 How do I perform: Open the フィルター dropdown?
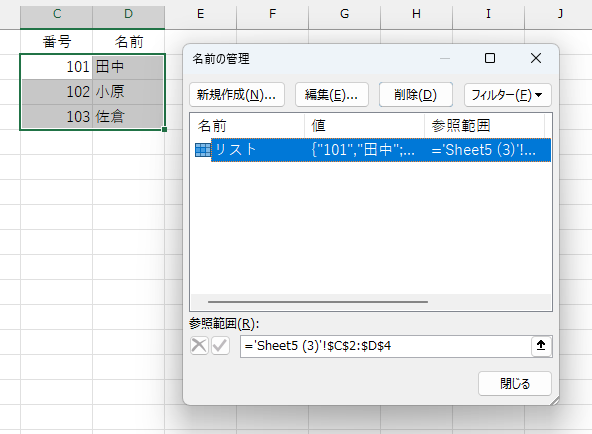point(507,95)
